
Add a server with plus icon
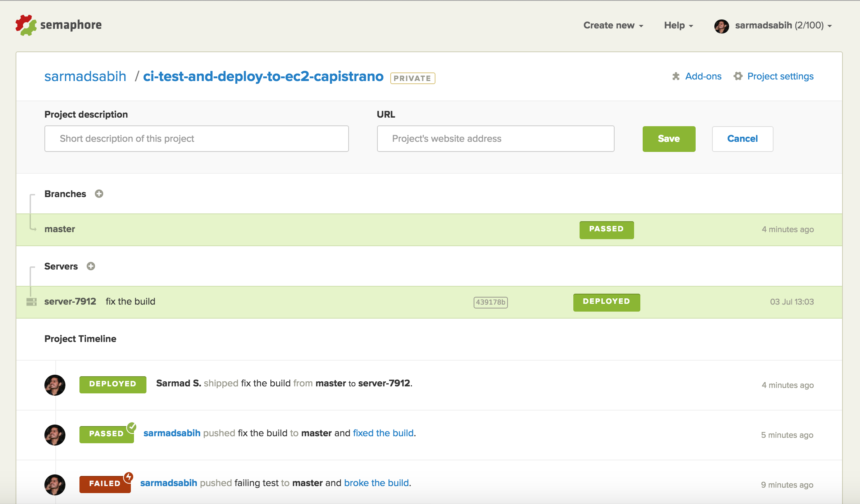coord(91,266)
